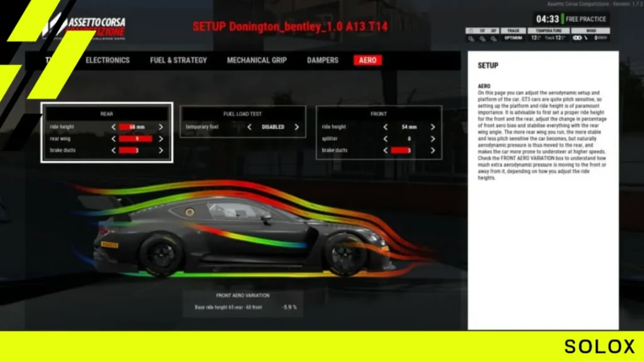Increase rear brake ducts with right arrow
The image size is (644, 362).
(161, 150)
